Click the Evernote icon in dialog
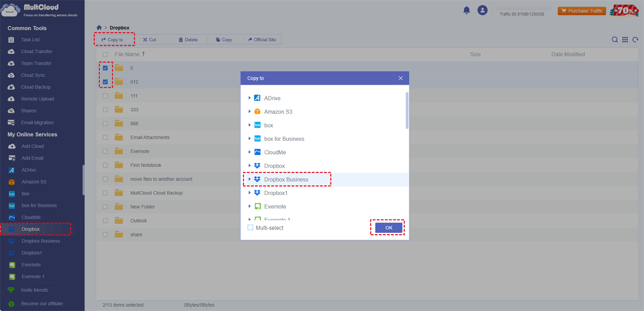 pos(257,207)
